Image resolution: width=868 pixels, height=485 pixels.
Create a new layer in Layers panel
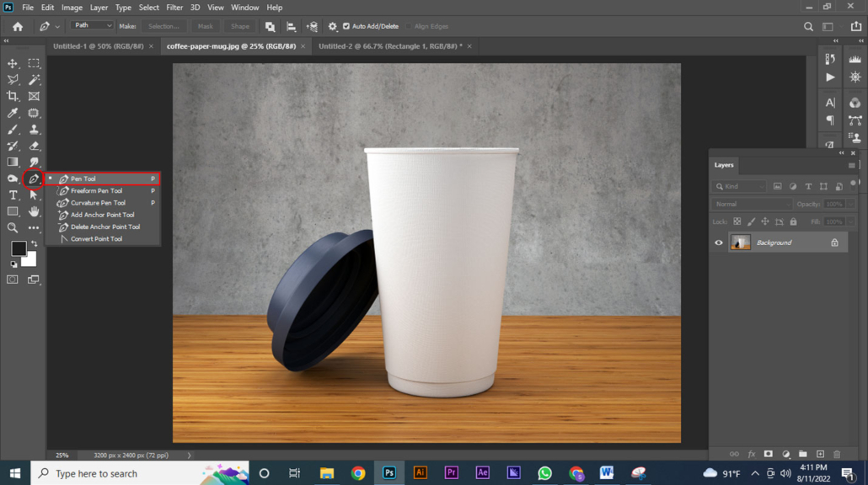tap(820, 454)
